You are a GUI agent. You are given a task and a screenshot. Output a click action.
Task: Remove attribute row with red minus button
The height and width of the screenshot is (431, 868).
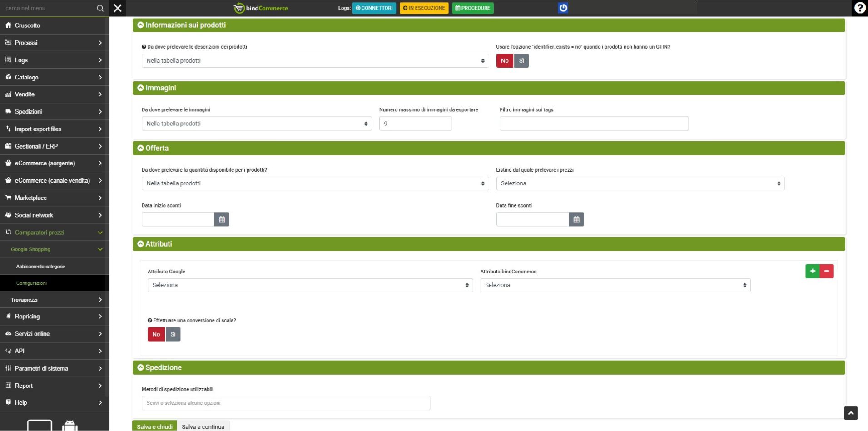(x=827, y=271)
